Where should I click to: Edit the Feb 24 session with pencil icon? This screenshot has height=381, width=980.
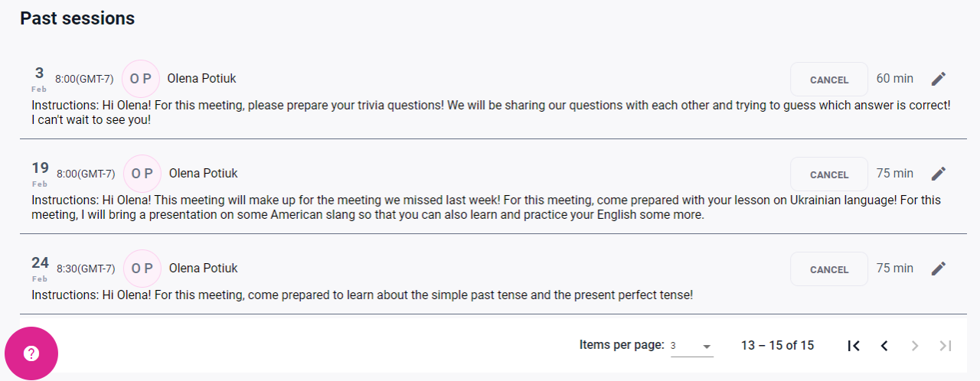pos(939,269)
